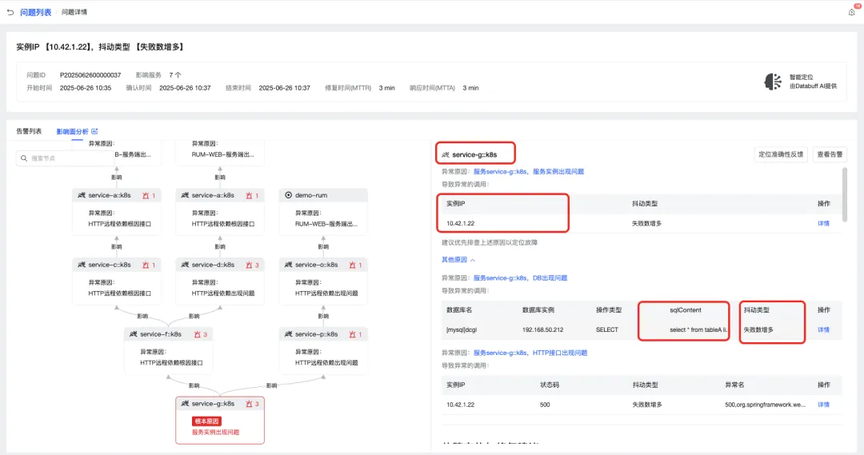
Task: Click the service icon in detail panel header
Action: click(446, 155)
